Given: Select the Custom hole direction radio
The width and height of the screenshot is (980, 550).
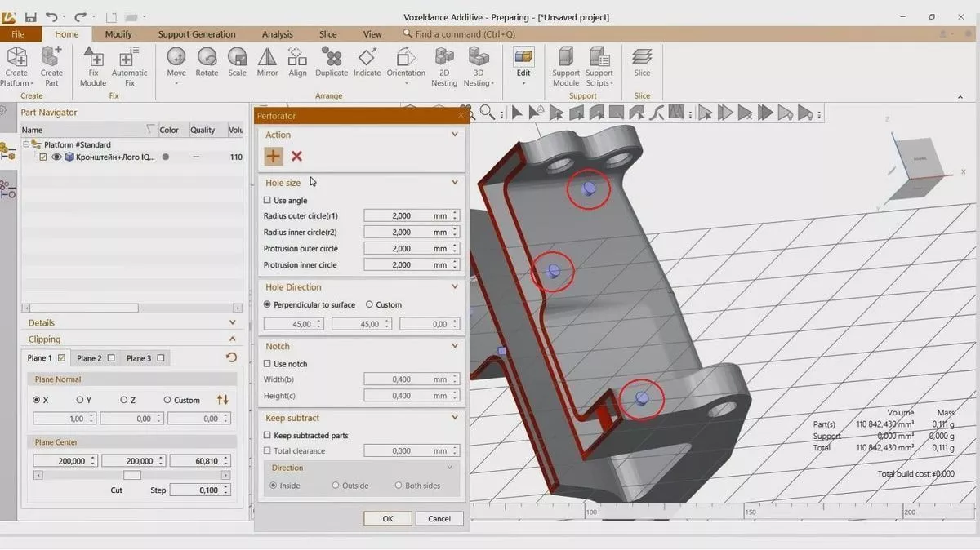Looking at the screenshot, I should [x=369, y=304].
